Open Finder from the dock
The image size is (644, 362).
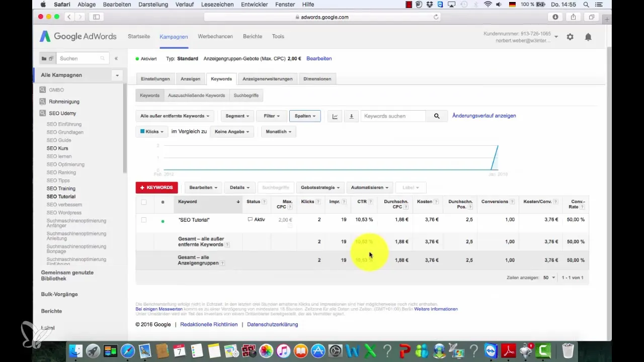[75, 350]
